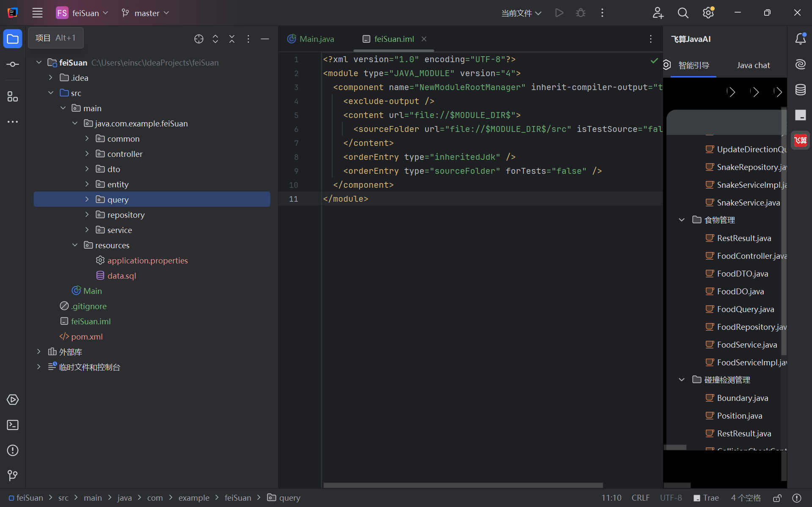Viewport: 812px width, 507px height.
Task: Open pom.xml in project tree
Action: pos(87,337)
